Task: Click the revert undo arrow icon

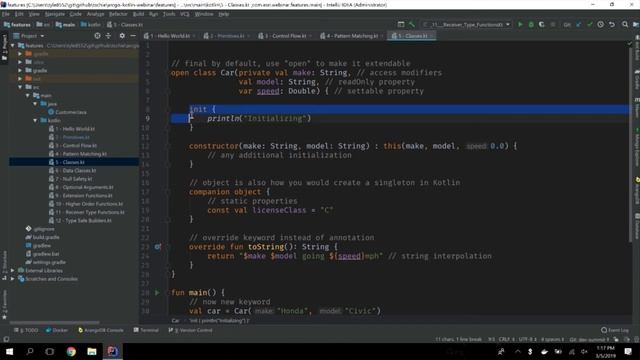Action: (x=612, y=24)
